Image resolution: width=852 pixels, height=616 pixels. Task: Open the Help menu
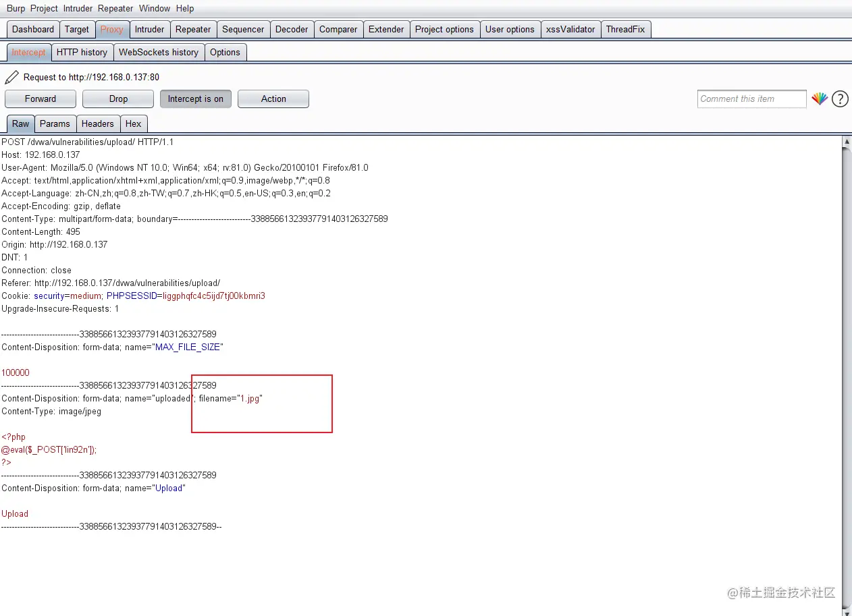point(185,9)
